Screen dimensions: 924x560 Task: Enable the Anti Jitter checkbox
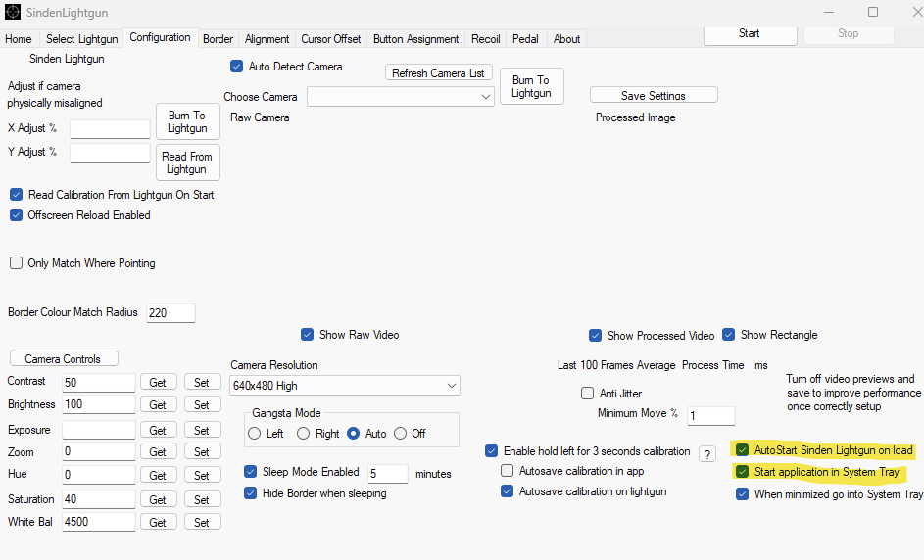[x=588, y=394]
